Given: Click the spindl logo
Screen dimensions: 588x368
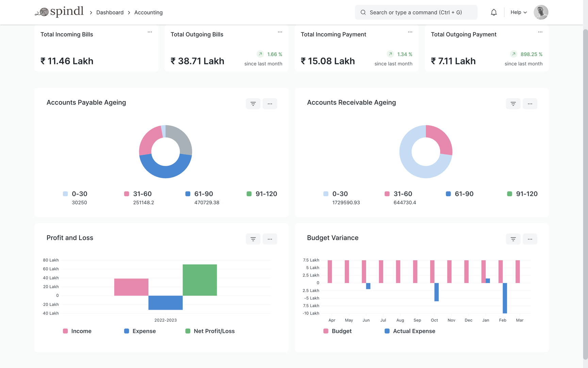Looking at the screenshot, I should [x=59, y=11].
